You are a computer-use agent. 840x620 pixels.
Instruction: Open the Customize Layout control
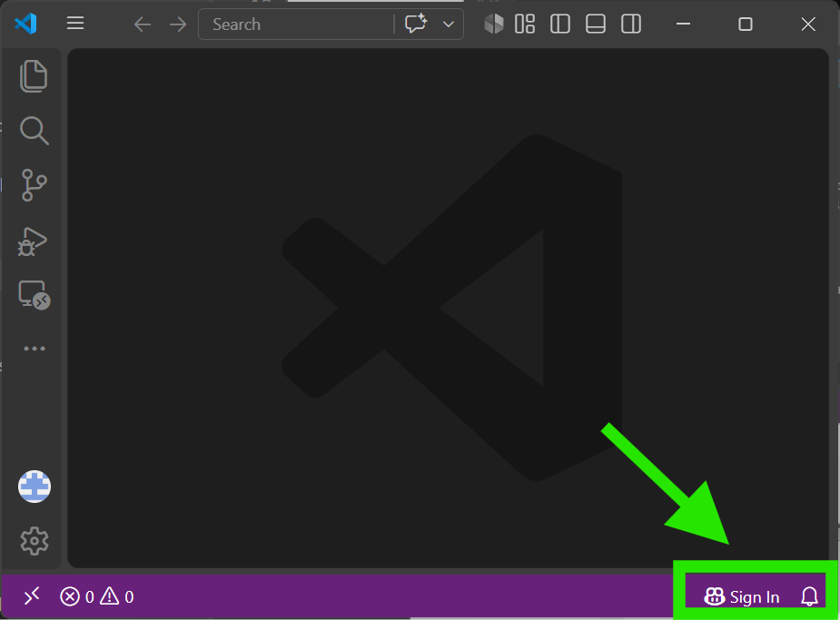(x=525, y=25)
